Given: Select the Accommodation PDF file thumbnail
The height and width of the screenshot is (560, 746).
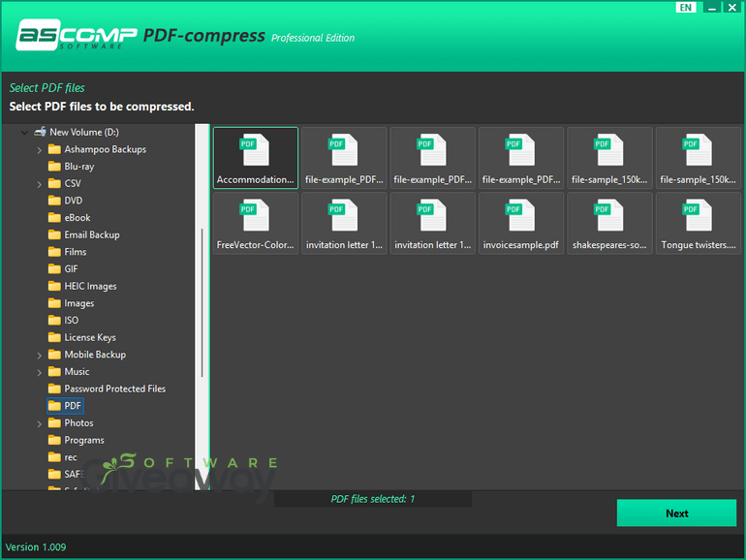Looking at the screenshot, I should (256, 158).
